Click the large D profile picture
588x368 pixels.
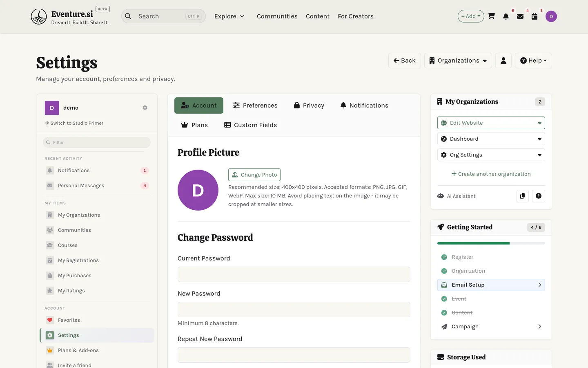[x=198, y=190]
